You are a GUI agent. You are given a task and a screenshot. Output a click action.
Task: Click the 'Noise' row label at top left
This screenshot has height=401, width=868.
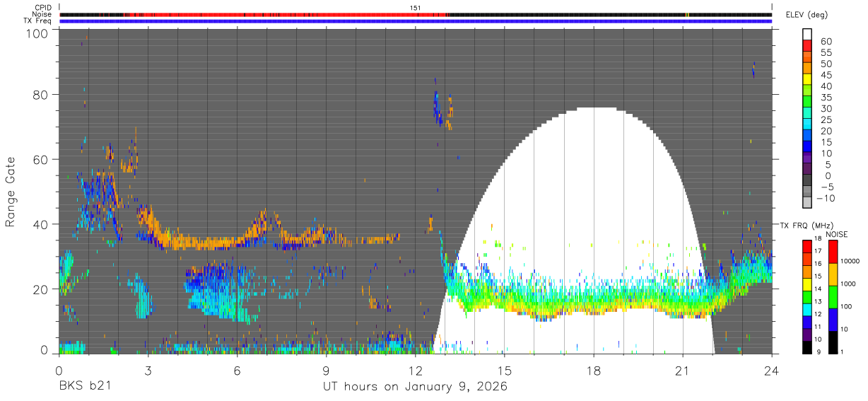pyautogui.click(x=43, y=14)
